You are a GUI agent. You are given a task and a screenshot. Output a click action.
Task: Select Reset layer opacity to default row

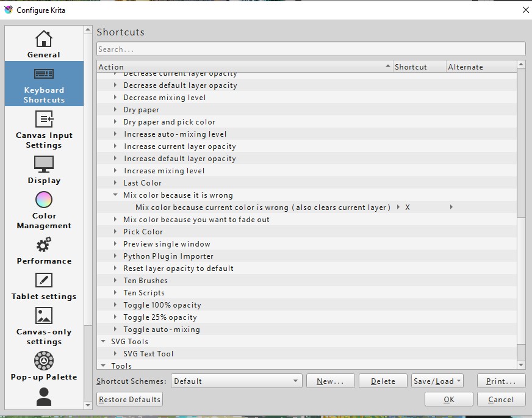[x=307, y=268]
